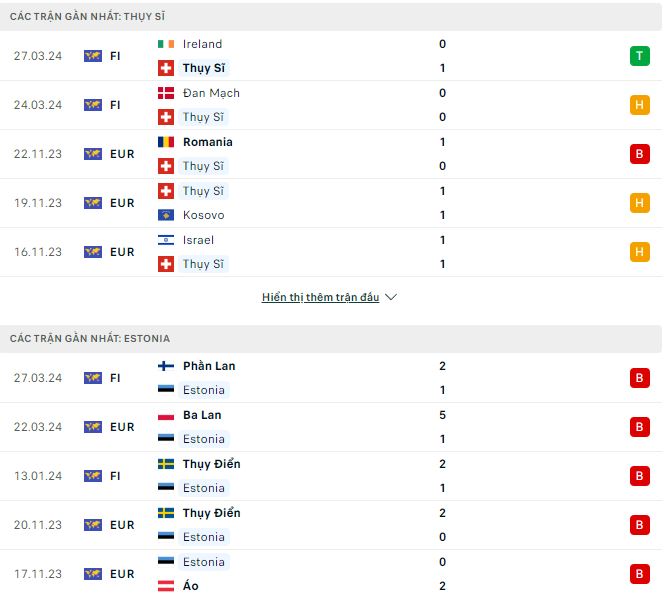The image size is (667, 597).
Task: Click the red B badge for Ba Lan match
Action: 639,427
